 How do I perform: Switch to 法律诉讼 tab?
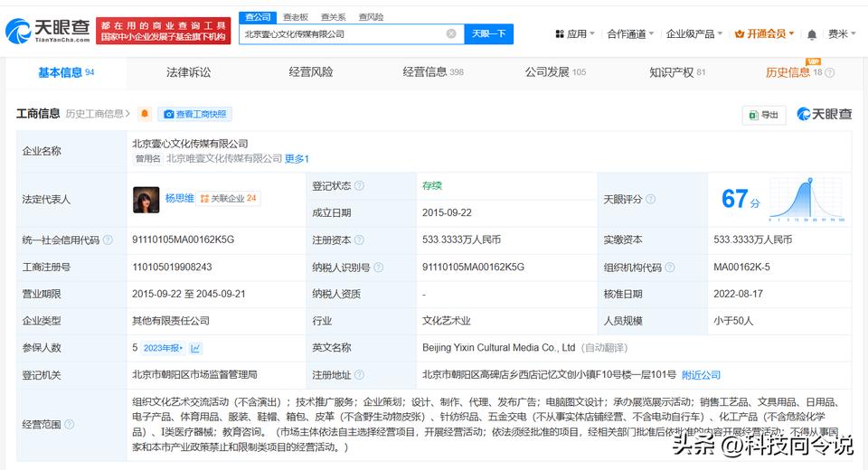188,72
